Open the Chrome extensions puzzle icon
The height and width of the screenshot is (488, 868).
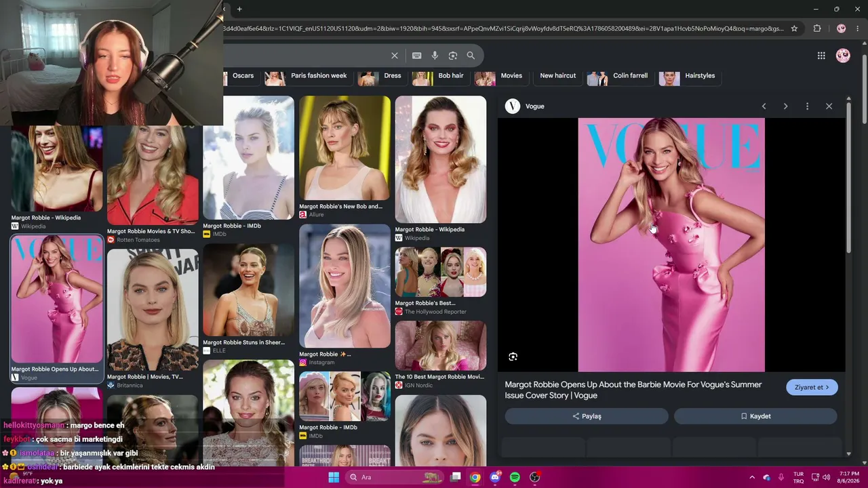point(817,28)
